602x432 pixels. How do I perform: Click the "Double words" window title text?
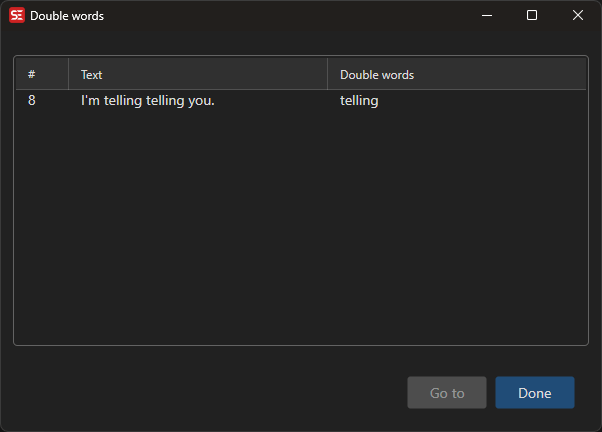tap(67, 16)
